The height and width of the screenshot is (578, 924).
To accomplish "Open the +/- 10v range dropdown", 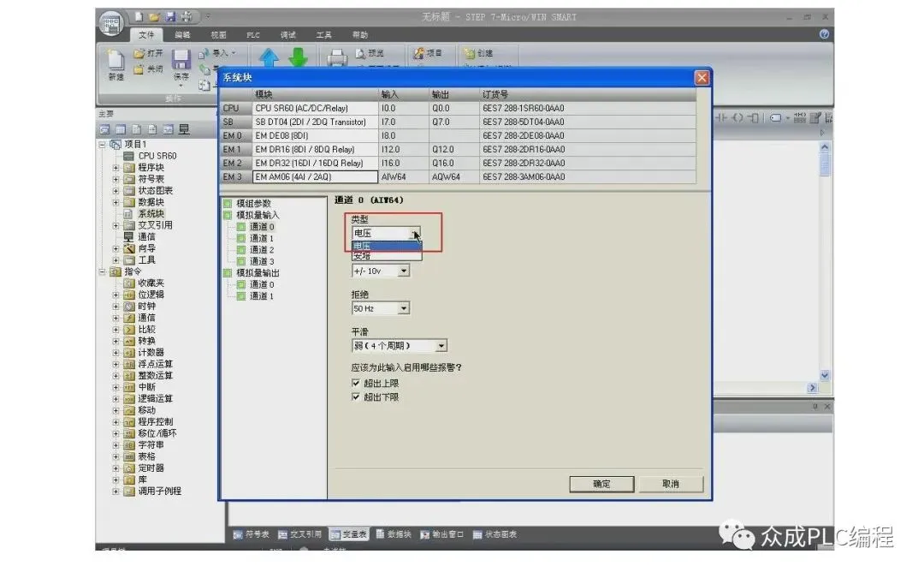I will [404, 271].
